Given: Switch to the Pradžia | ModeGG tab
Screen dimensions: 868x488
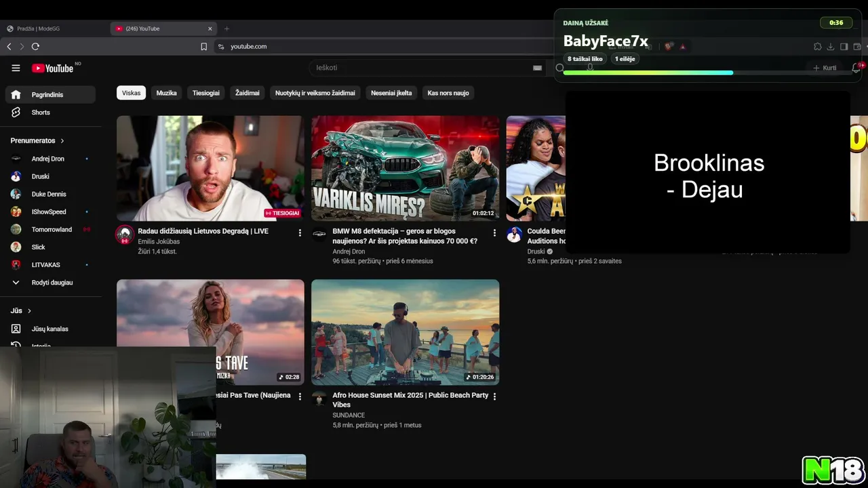Looking at the screenshot, I should pos(54,28).
